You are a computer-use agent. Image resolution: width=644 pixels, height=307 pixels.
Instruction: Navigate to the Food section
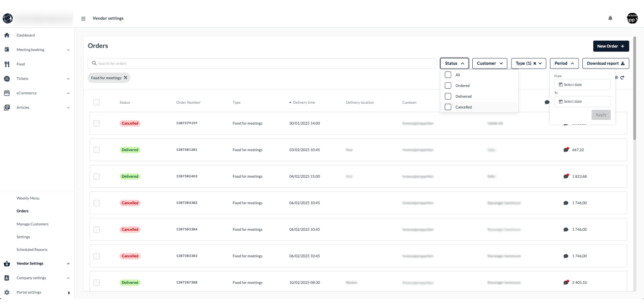click(21, 64)
